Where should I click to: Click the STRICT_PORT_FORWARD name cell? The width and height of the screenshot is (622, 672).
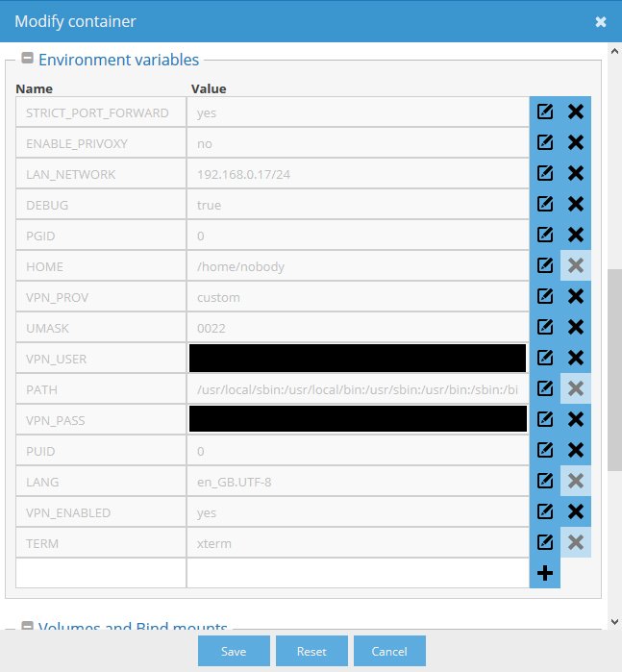pyautogui.click(x=101, y=112)
